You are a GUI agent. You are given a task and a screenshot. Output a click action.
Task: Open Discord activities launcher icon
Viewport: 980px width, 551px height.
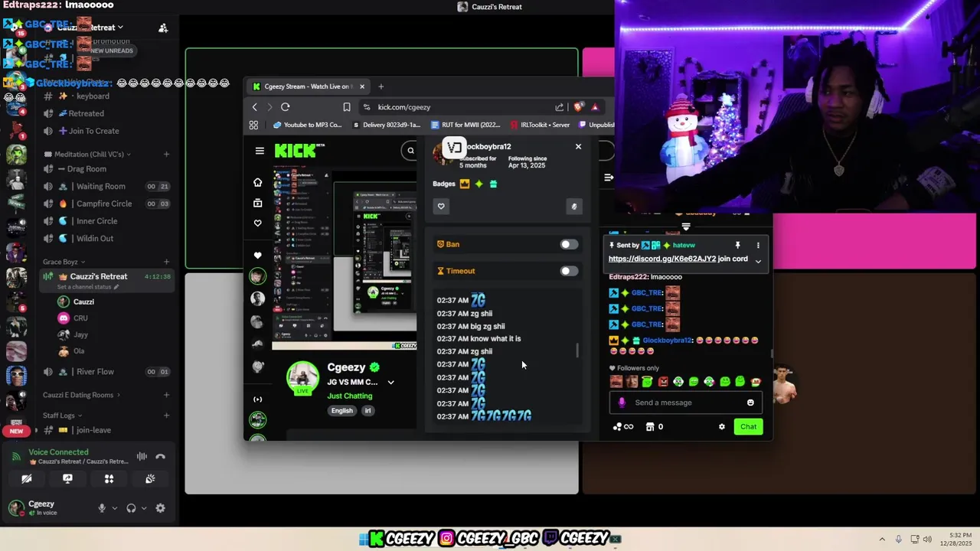(x=109, y=479)
